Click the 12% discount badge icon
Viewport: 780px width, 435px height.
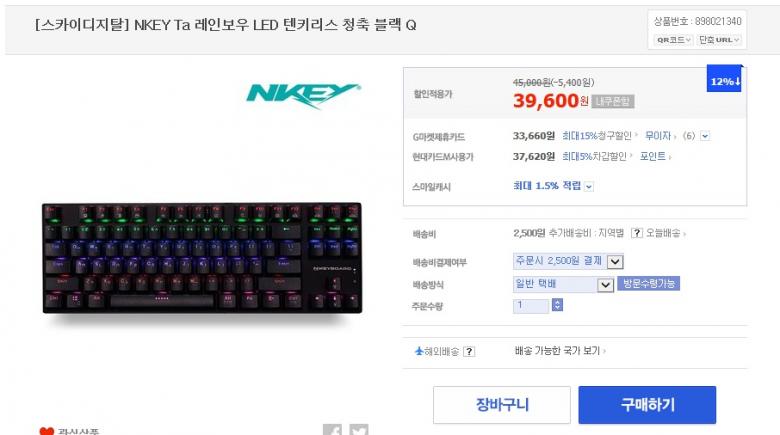[x=725, y=79]
